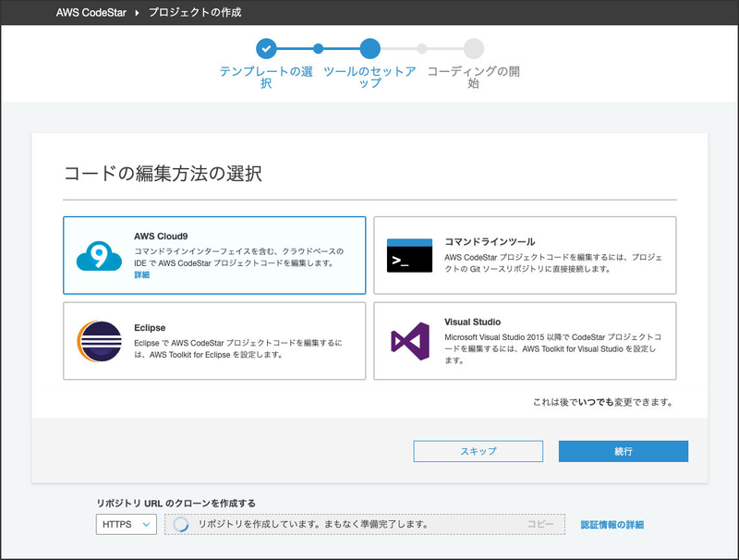Viewport: 739px width, 560px height.
Task: Click AWS CodeStar in the breadcrumb
Action: (91, 13)
